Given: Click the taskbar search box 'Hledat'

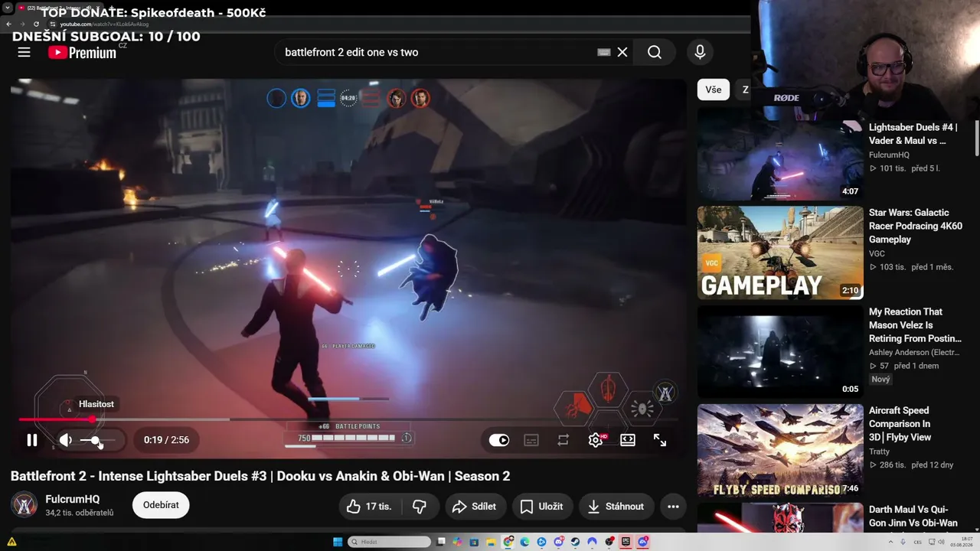Looking at the screenshot, I should pyautogui.click(x=390, y=542).
